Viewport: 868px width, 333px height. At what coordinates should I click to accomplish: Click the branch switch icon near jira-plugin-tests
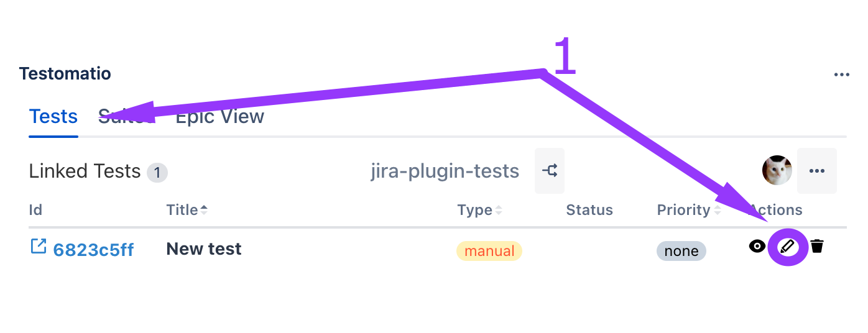(x=550, y=171)
